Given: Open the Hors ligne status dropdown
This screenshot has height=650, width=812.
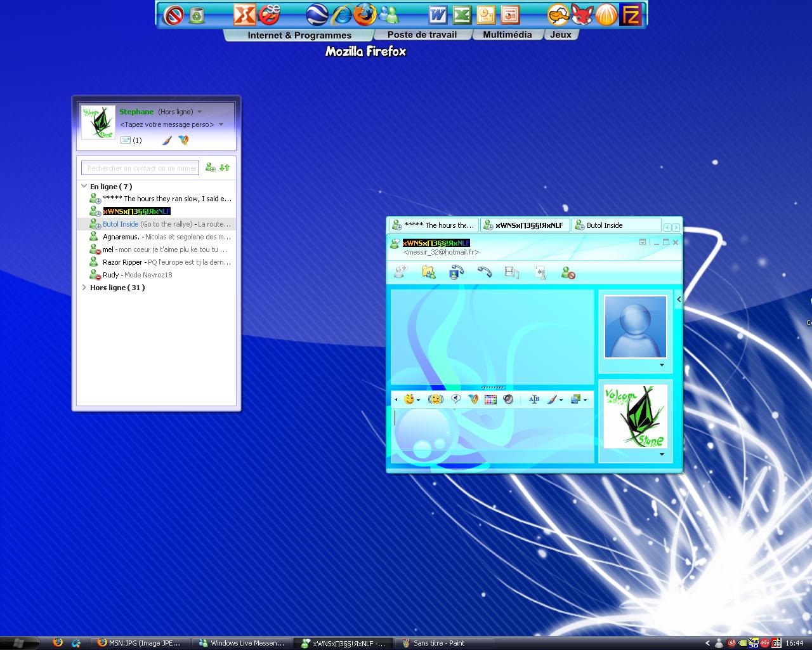Looking at the screenshot, I should click(199, 112).
